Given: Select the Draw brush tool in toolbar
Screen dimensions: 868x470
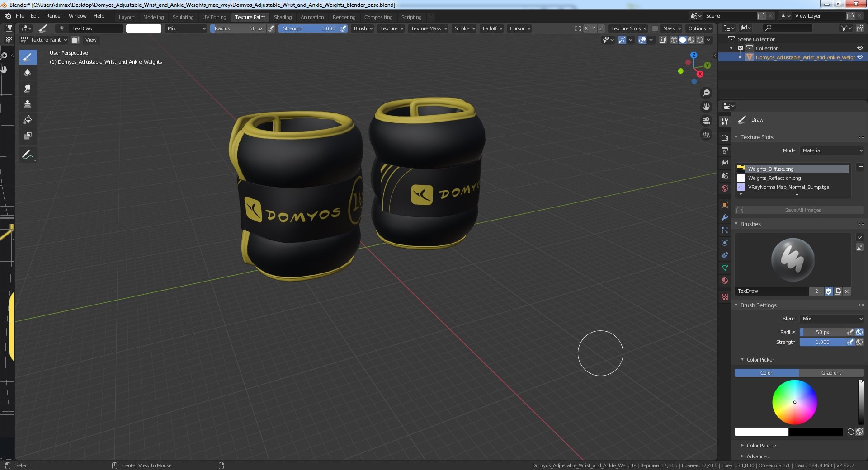Looking at the screenshot, I should click(28, 57).
